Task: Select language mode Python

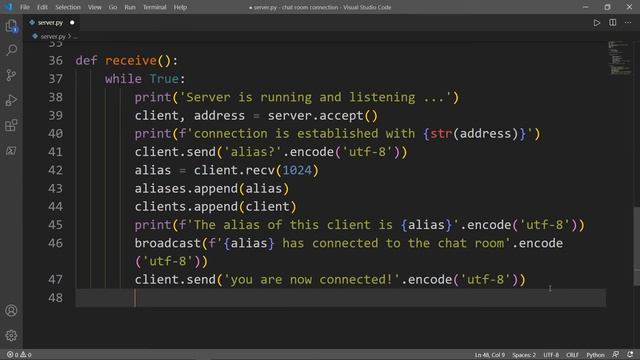Action: [596, 355]
